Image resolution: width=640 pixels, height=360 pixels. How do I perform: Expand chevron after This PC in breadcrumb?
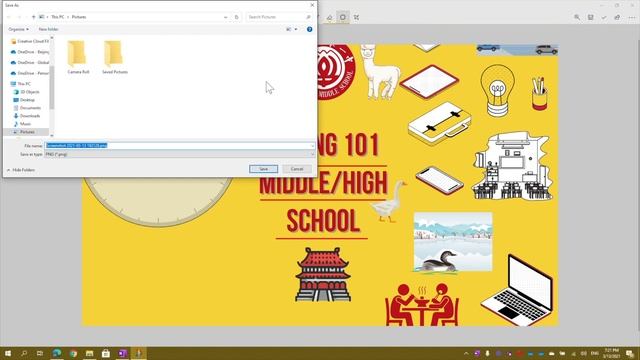(68, 17)
